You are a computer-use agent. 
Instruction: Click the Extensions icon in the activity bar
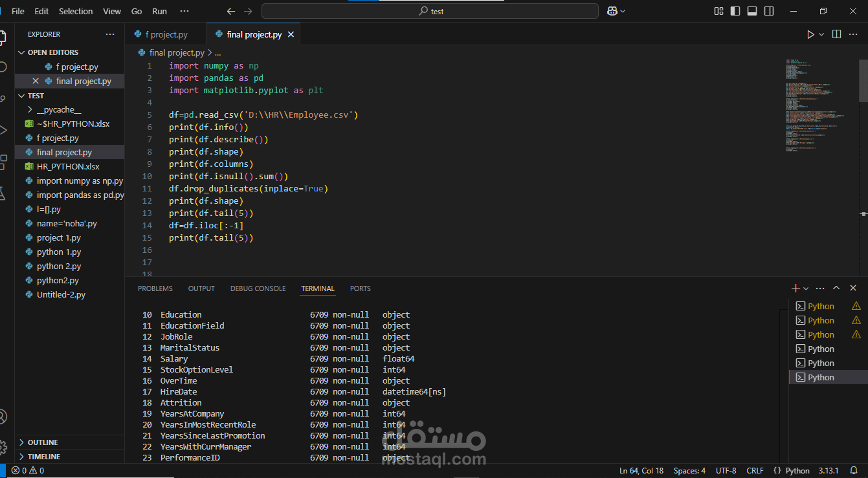click(x=3, y=162)
